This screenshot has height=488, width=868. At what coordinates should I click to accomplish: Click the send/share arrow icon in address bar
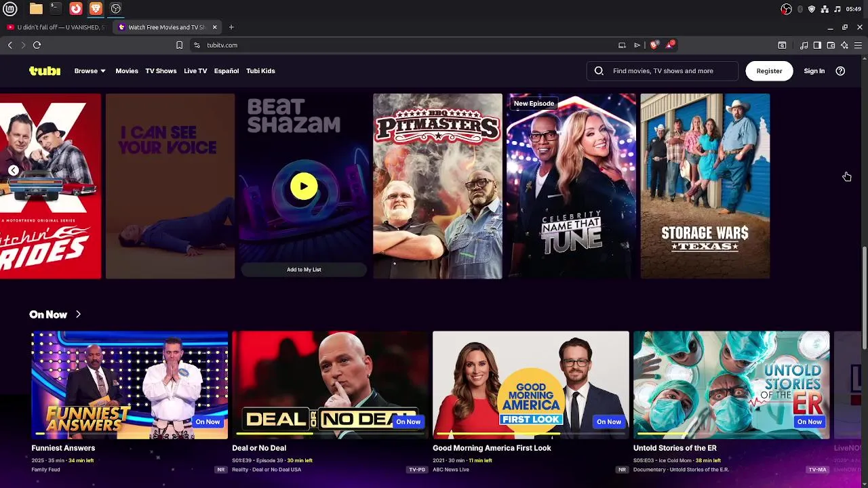pos(637,45)
